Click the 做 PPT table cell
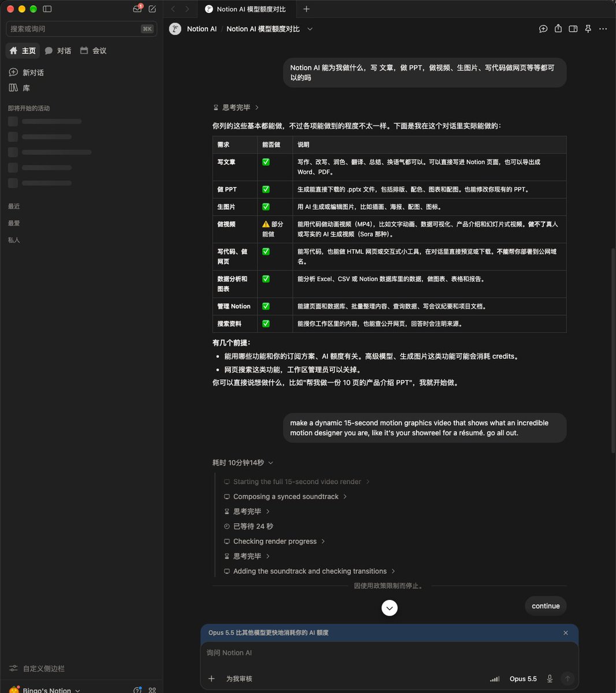This screenshot has width=616, height=693. (x=235, y=189)
